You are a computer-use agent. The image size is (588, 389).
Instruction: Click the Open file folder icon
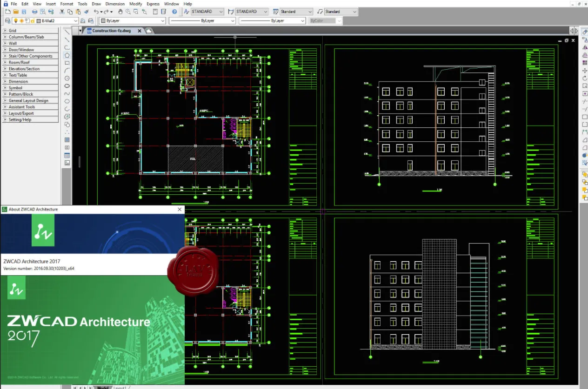16,11
